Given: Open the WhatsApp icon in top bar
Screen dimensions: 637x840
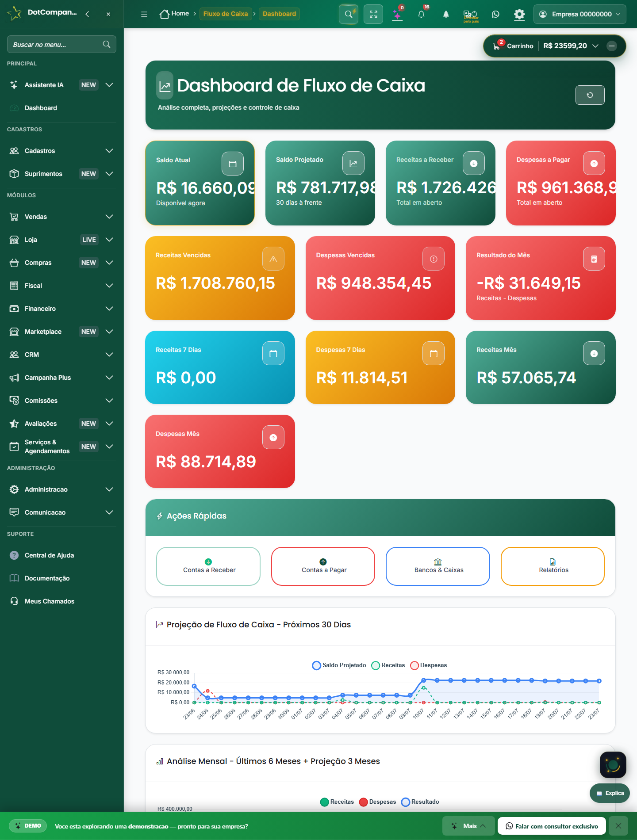Looking at the screenshot, I should pos(495,14).
